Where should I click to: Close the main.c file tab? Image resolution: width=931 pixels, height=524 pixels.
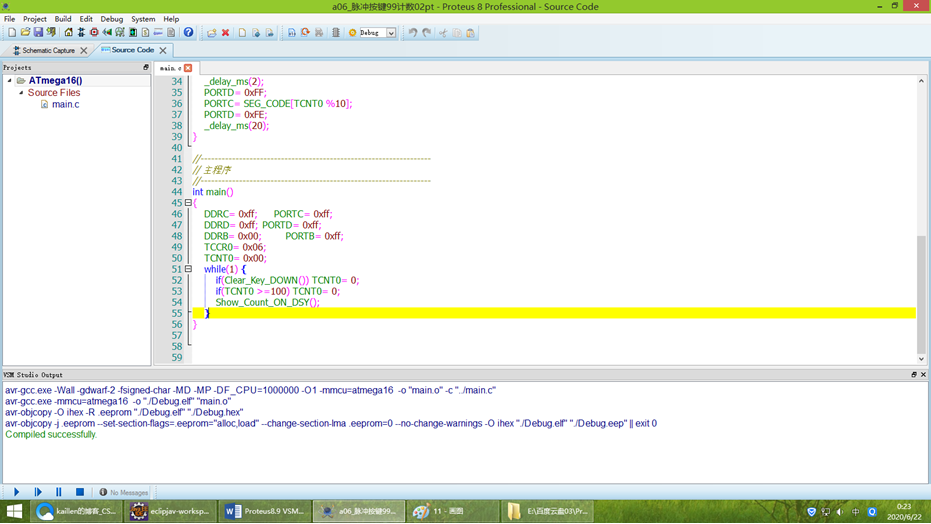tap(188, 68)
